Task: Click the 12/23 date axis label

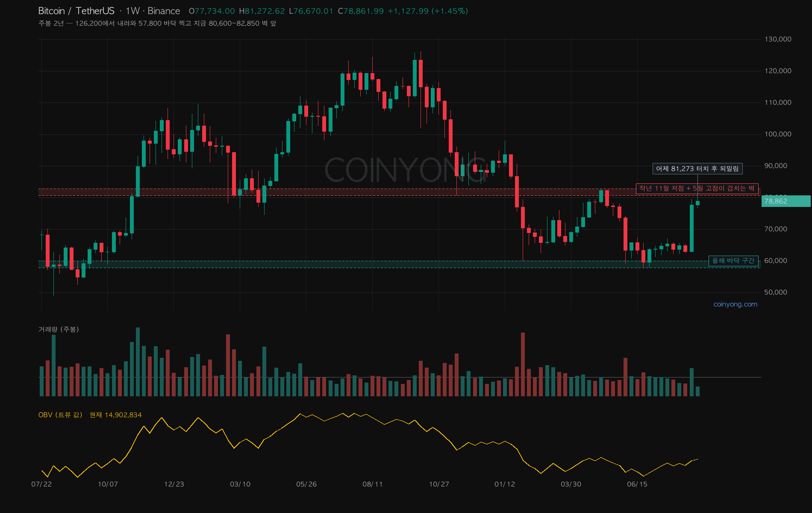Action: pyautogui.click(x=174, y=484)
